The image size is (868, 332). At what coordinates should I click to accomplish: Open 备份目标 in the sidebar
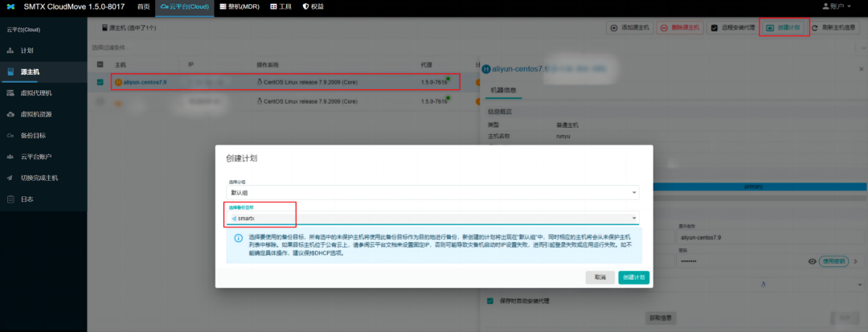point(43,136)
